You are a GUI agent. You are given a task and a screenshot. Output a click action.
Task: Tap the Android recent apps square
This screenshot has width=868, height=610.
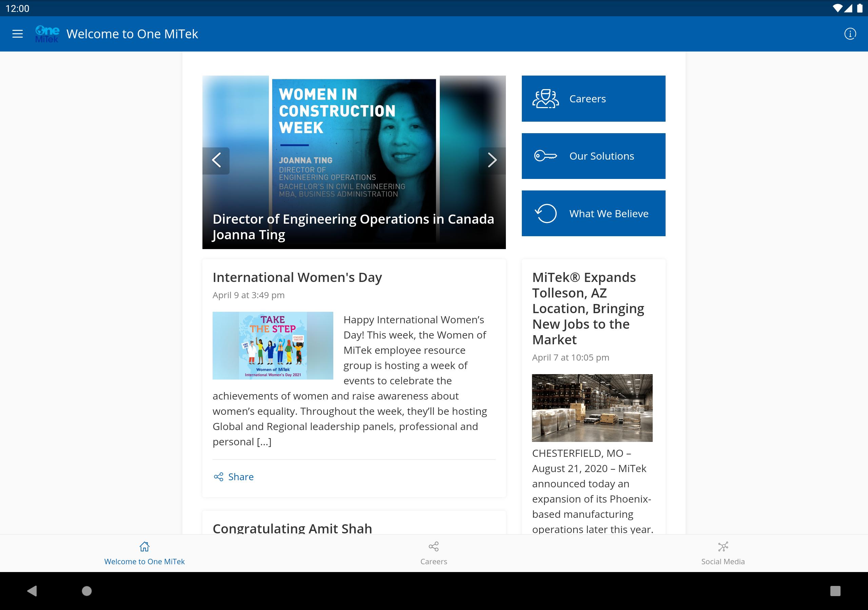click(x=835, y=591)
